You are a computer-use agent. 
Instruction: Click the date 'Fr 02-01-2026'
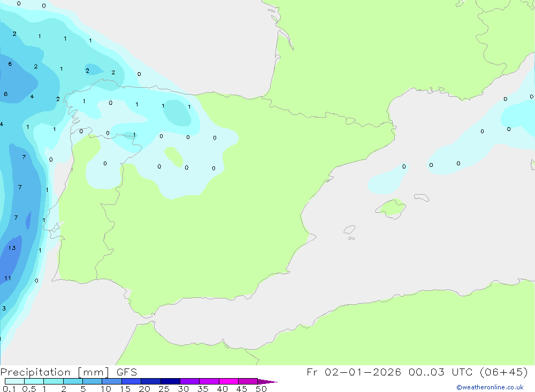coord(354,372)
